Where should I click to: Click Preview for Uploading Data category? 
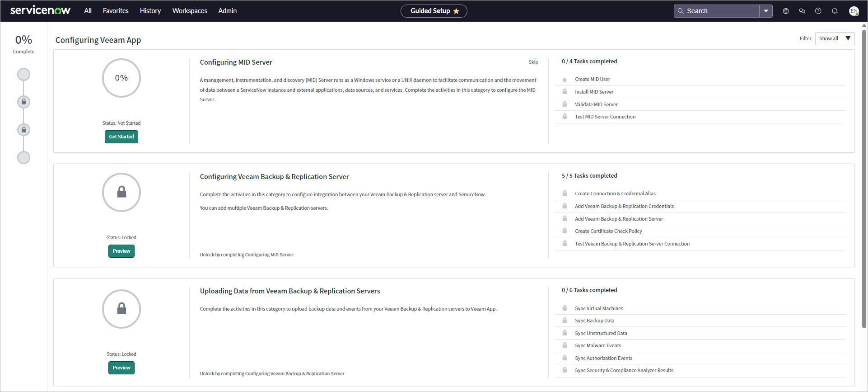(x=121, y=368)
